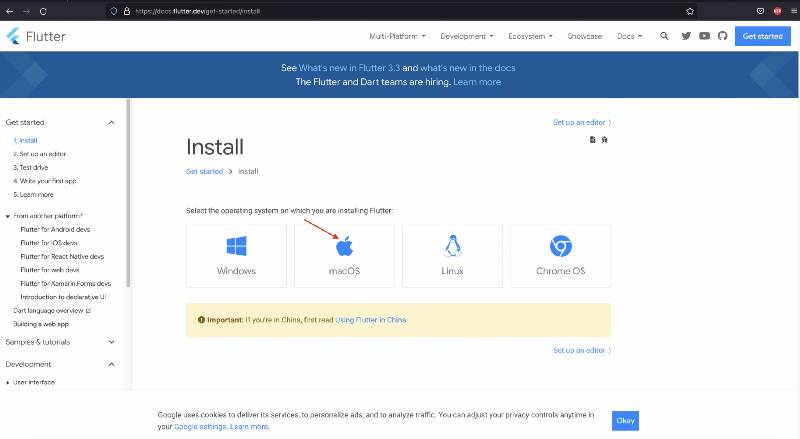Screen dimensions: 800x439
Task: Click cookie notice Learn more link
Action: coord(248,427)
